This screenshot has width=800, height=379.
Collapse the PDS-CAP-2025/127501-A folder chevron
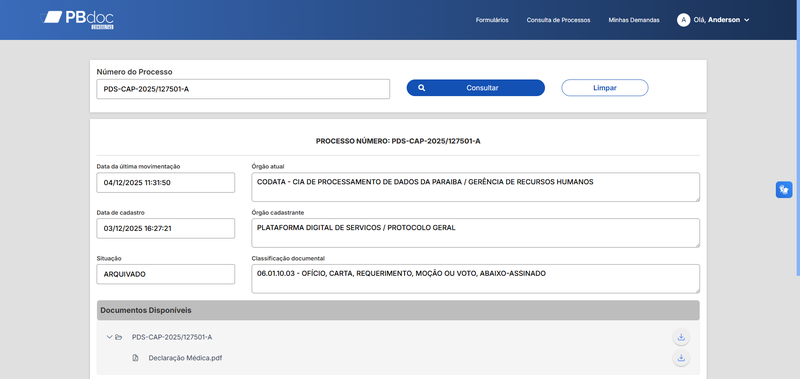coord(109,337)
